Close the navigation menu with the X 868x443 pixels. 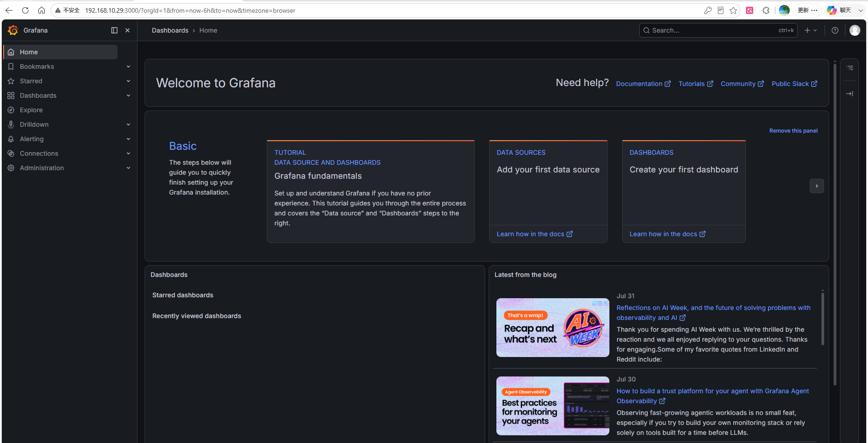(127, 30)
